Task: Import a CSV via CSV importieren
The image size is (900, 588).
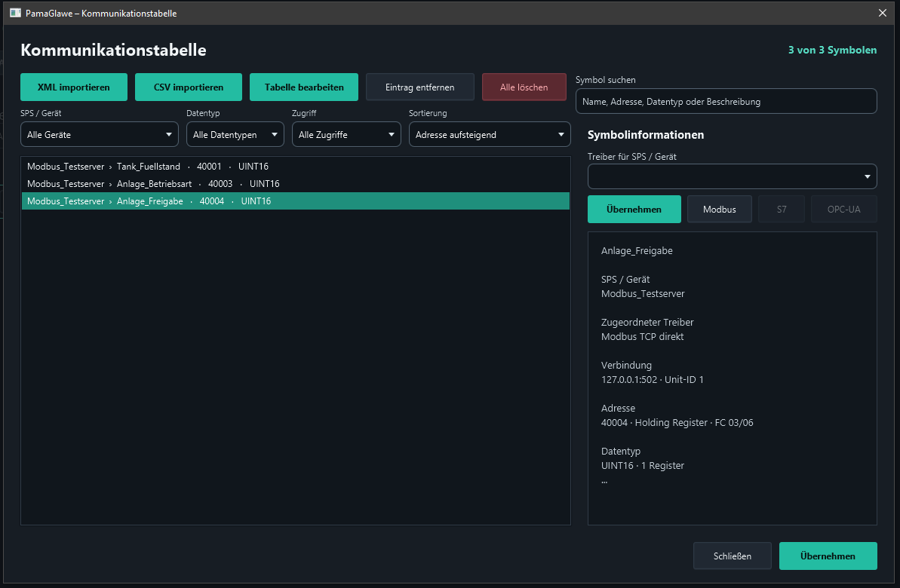Action: 189,87
